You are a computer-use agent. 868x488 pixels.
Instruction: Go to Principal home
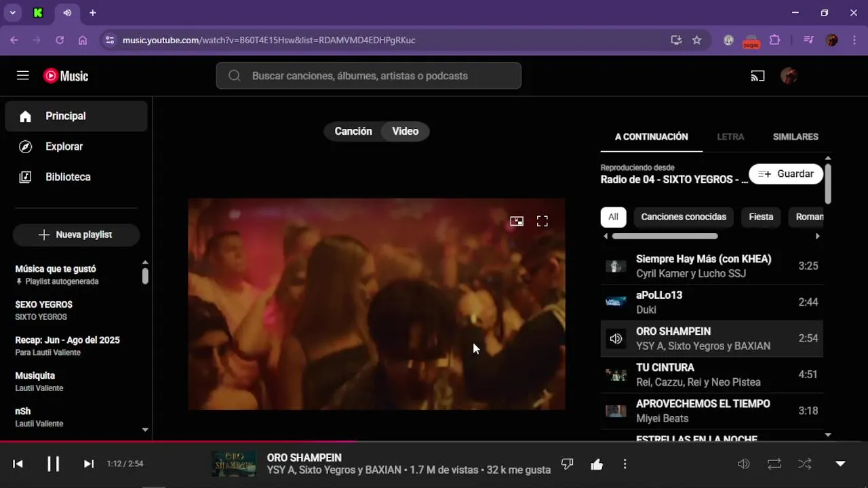[x=76, y=116]
